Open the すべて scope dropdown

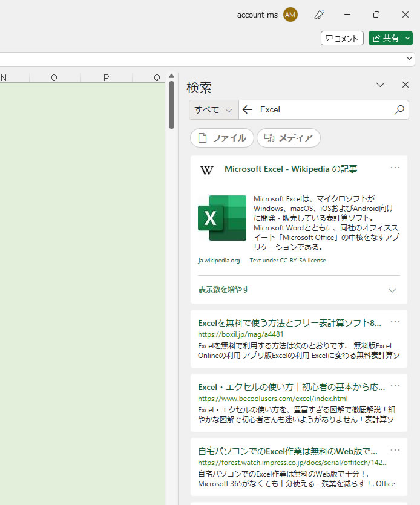tap(214, 110)
